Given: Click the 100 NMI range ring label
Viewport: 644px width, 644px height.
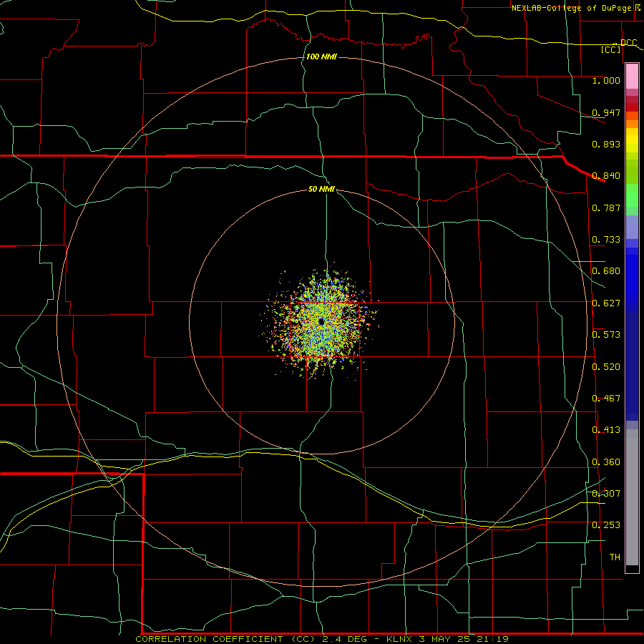Looking at the screenshot, I should click(x=321, y=57).
